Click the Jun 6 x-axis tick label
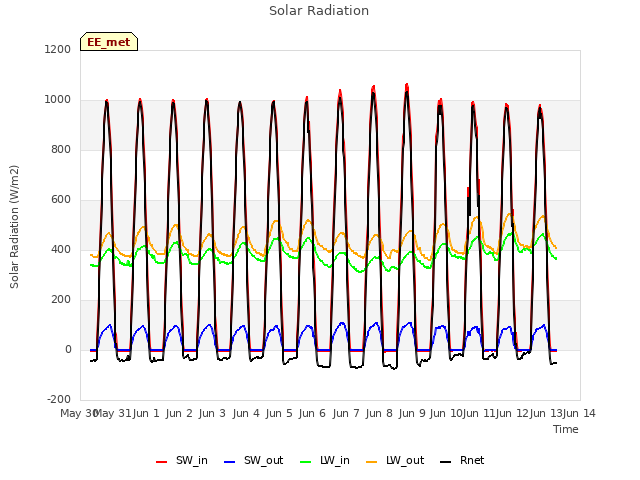The height and width of the screenshot is (480, 640). tap(312, 413)
